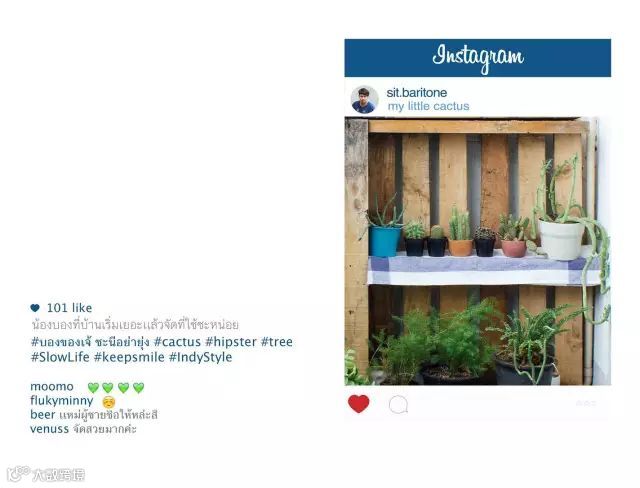The width and height of the screenshot is (640, 488).
Task: Open the #keepsmile hashtag
Action: (x=129, y=357)
